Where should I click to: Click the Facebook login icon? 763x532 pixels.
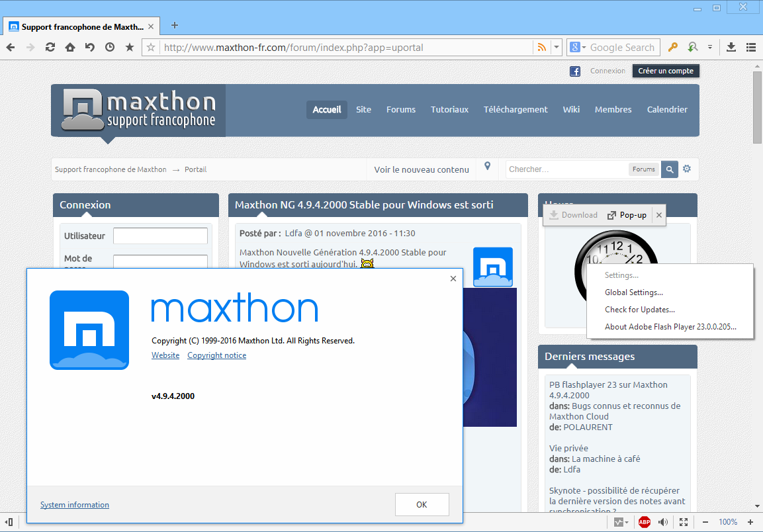tap(574, 71)
